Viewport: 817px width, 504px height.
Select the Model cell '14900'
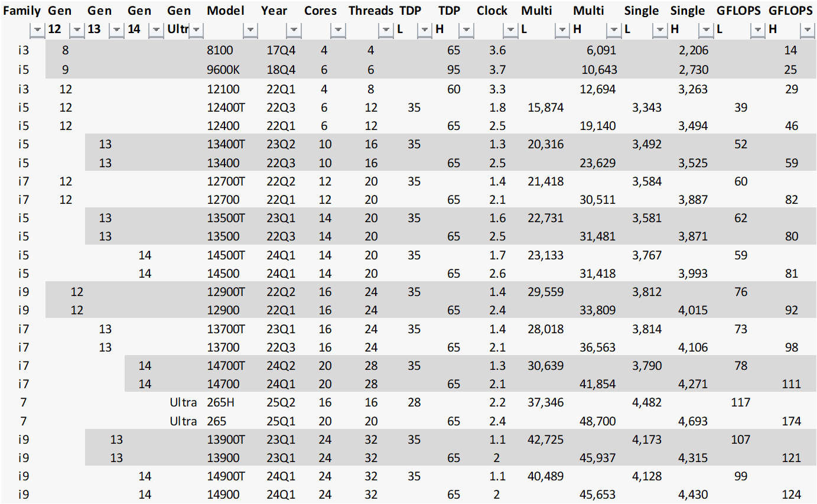point(223,495)
